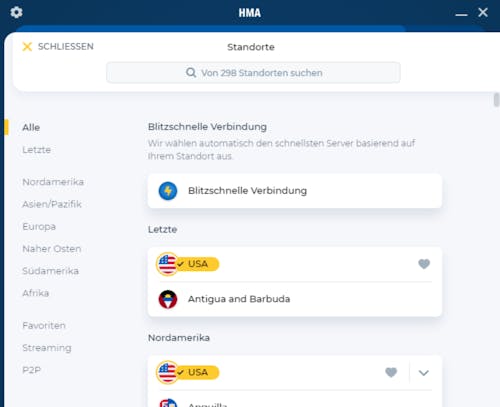Show the Favoriten list
500x407 pixels.
point(44,326)
